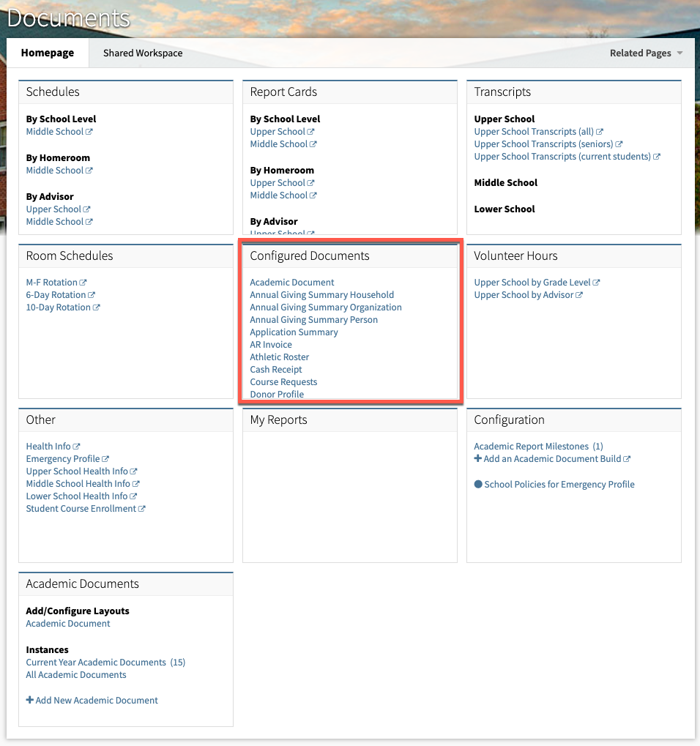The image size is (700, 746).
Task: Click the circle icon beside School Policies for Emergency Profile
Action: [x=479, y=484]
